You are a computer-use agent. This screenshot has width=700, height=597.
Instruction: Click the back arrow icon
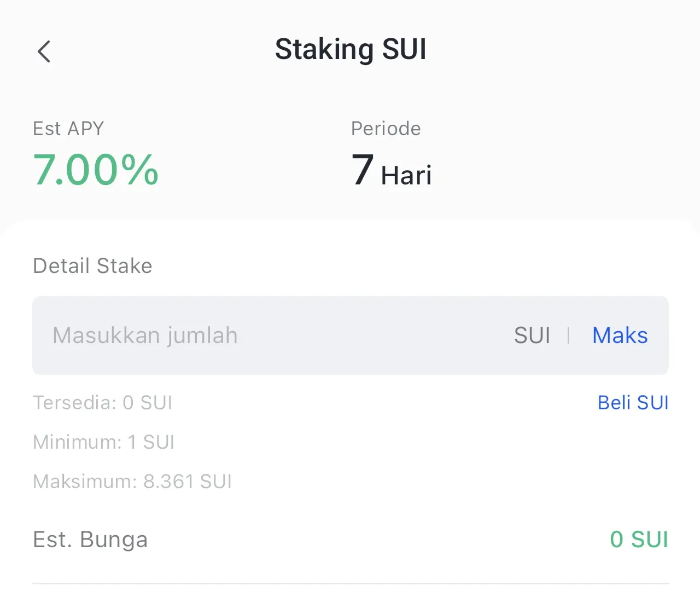point(44,51)
